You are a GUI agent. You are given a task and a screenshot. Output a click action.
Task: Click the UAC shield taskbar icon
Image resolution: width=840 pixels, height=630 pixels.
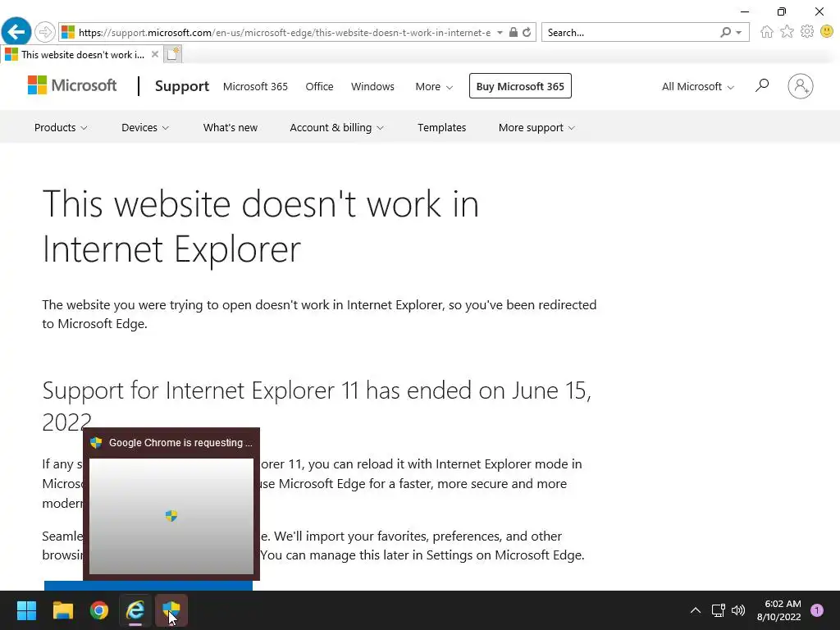click(x=171, y=610)
